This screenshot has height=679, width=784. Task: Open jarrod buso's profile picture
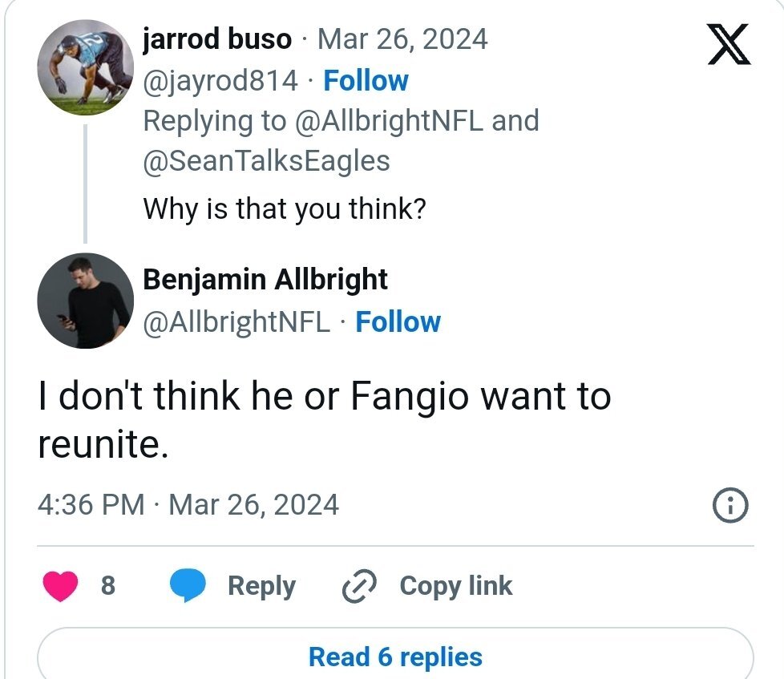pyautogui.click(x=85, y=68)
